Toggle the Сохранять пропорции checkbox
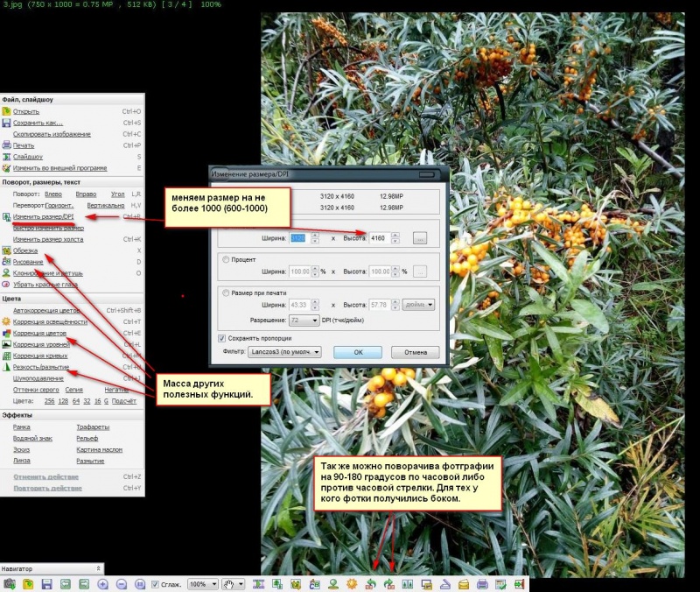700x592 pixels. coord(221,337)
